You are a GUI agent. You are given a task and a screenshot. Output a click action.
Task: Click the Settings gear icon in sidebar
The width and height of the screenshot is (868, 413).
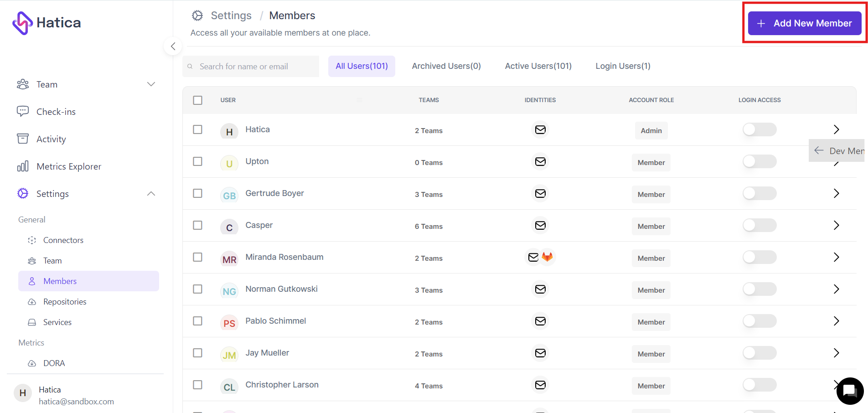tap(23, 193)
